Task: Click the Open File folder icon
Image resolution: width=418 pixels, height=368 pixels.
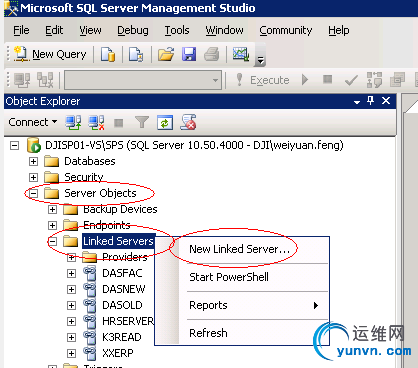Action: (166, 54)
